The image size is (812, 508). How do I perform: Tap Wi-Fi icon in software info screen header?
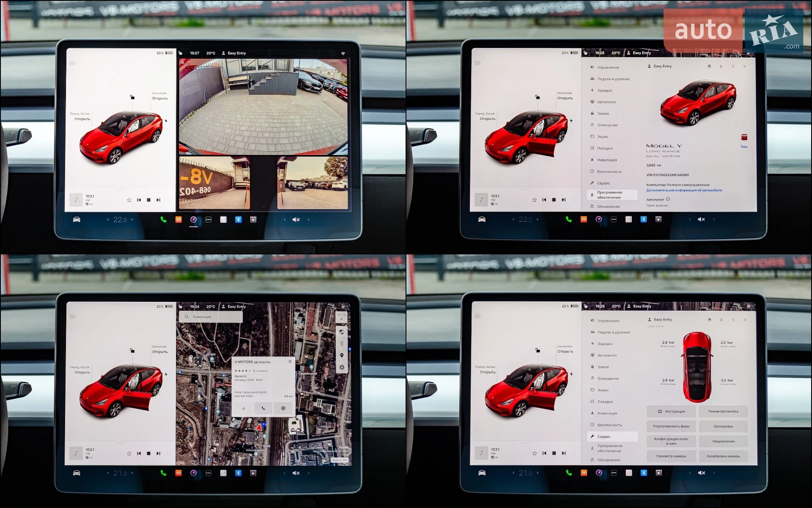point(744,66)
